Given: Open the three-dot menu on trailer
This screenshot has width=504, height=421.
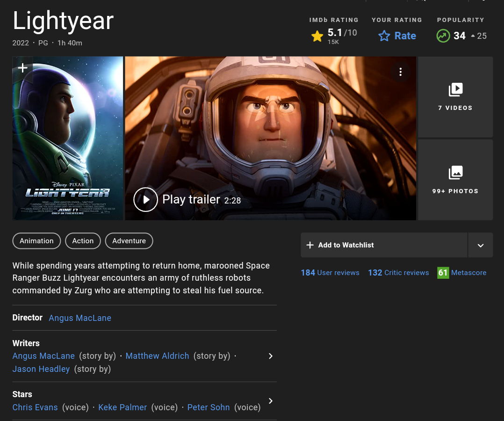Looking at the screenshot, I should (400, 72).
